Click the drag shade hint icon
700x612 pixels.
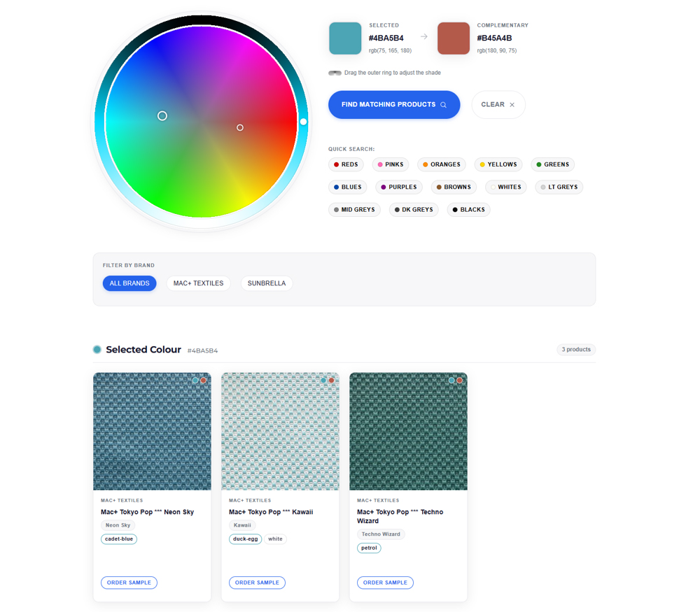pos(335,73)
